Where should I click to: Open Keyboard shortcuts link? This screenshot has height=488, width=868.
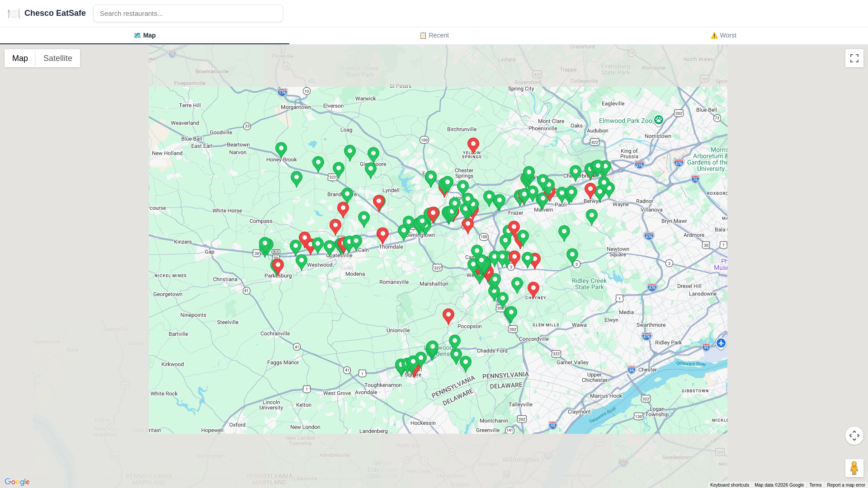pos(729,485)
